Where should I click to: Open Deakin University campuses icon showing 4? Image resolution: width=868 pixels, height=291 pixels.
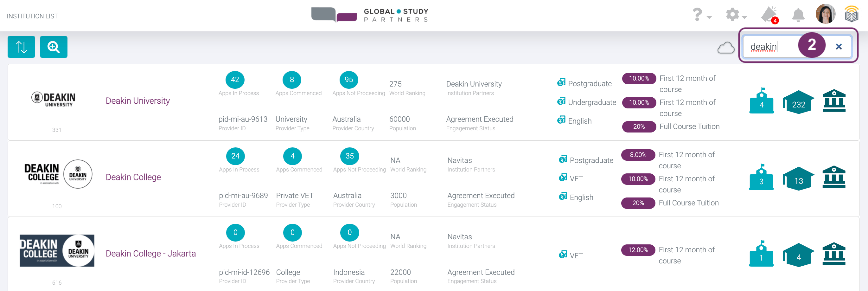point(761,101)
